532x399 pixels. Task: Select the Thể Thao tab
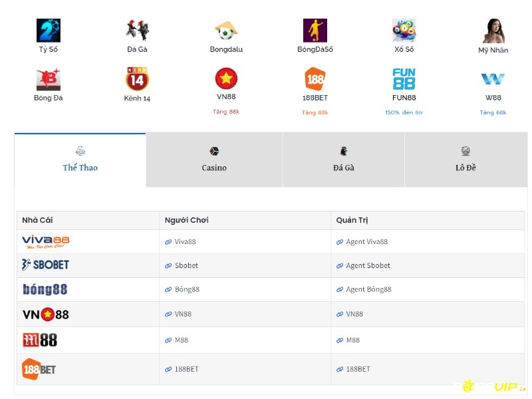coord(80,160)
